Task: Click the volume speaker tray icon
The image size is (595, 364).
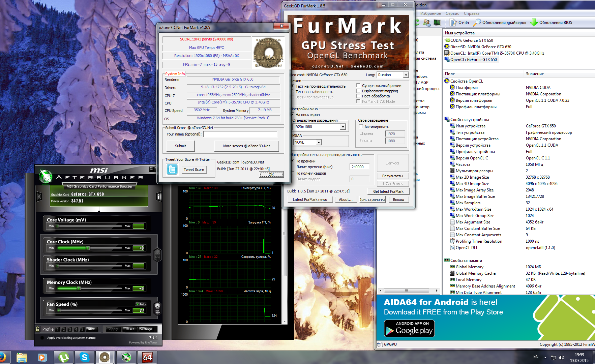Action: tap(561, 358)
